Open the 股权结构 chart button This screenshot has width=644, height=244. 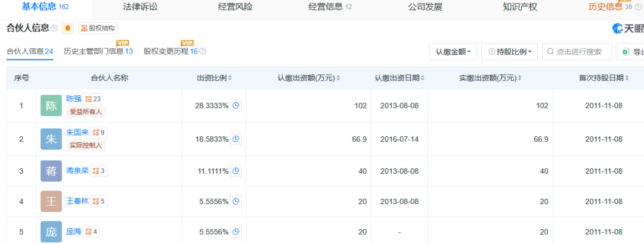(x=98, y=29)
